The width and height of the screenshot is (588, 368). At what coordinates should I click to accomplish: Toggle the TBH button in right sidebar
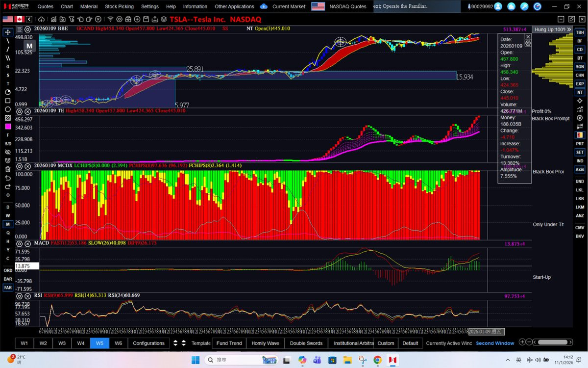pyautogui.click(x=580, y=32)
